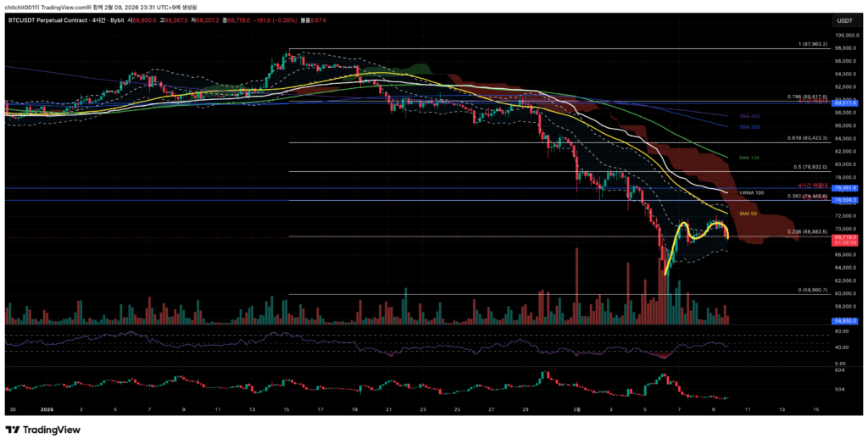Click the 2026 marker on time axis
This screenshot has height=444, width=868.
click(x=47, y=408)
